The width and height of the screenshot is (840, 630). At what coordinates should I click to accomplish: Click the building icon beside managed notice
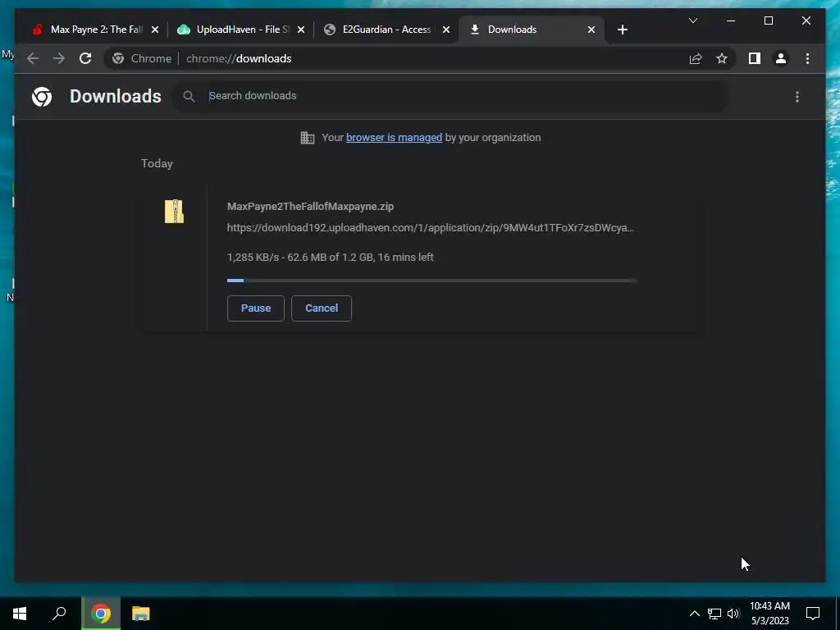(x=308, y=138)
